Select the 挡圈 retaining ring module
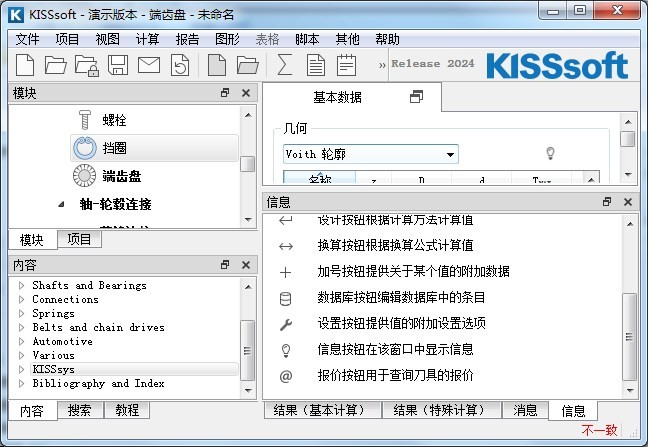The image size is (648, 447). point(113,148)
